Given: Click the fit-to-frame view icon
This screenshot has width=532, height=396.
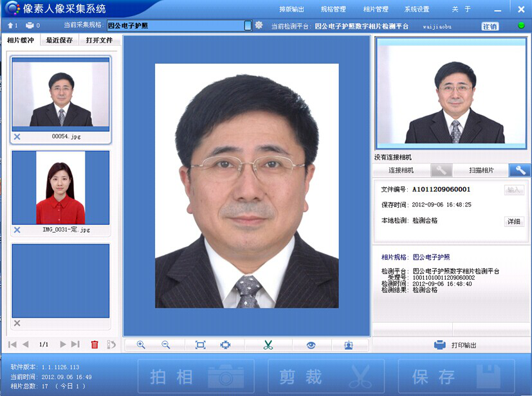Looking at the screenshot, I should pyautogui.click(x=200, y=345).
